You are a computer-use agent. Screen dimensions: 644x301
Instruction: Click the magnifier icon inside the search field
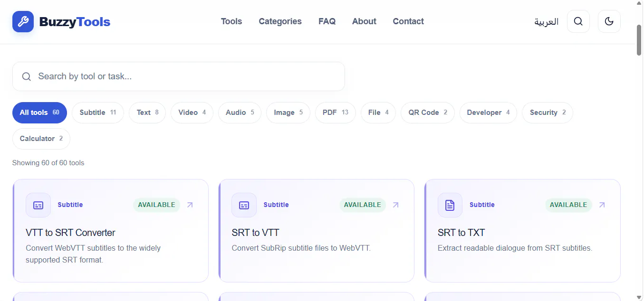(27, 76)
